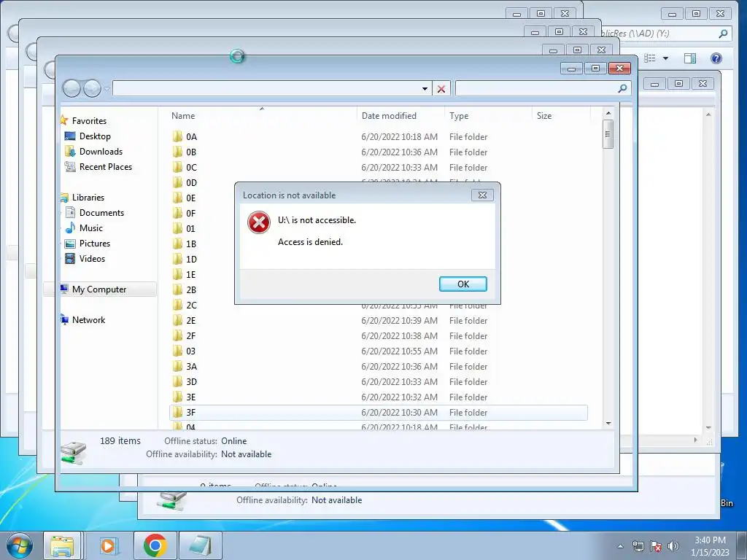
Task: Select My Computer in navigation pane
Action: coord(99,289)
